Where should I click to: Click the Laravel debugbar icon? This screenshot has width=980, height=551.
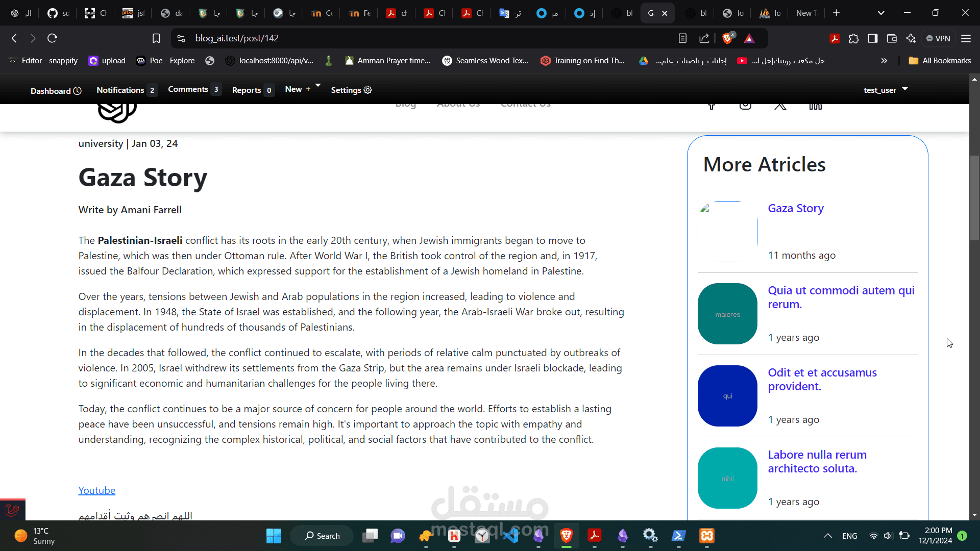[12, 510]
